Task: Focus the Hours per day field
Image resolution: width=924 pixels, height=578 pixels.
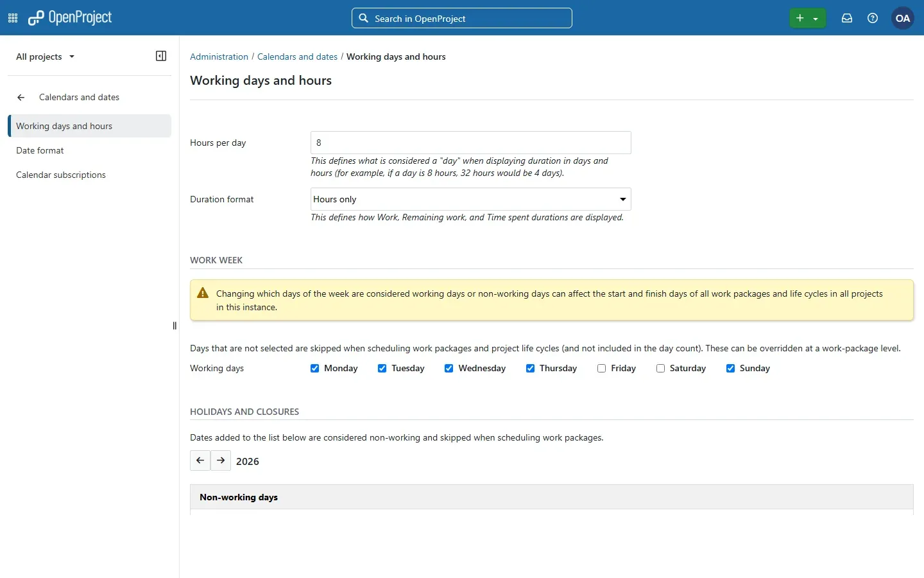Action: tap(471, 143)
